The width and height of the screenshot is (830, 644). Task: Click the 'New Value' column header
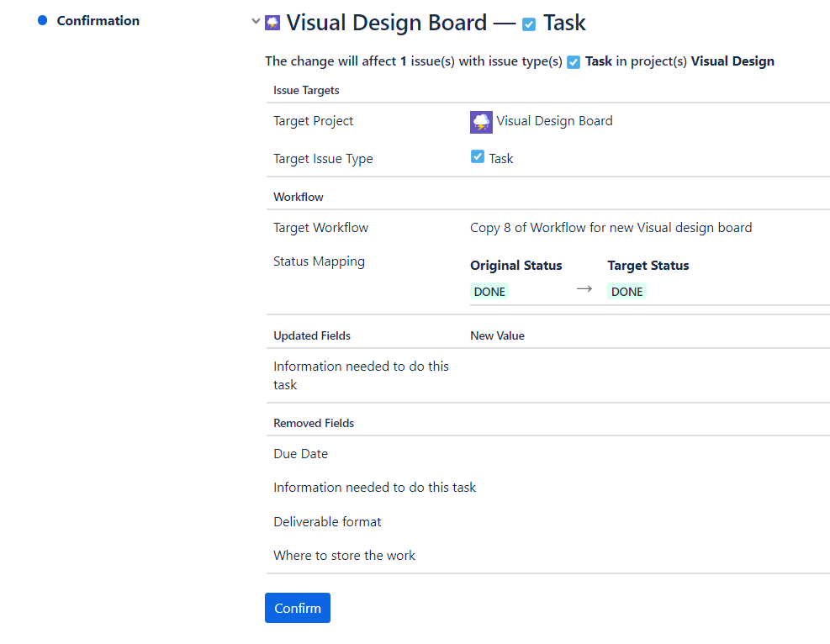498,335
